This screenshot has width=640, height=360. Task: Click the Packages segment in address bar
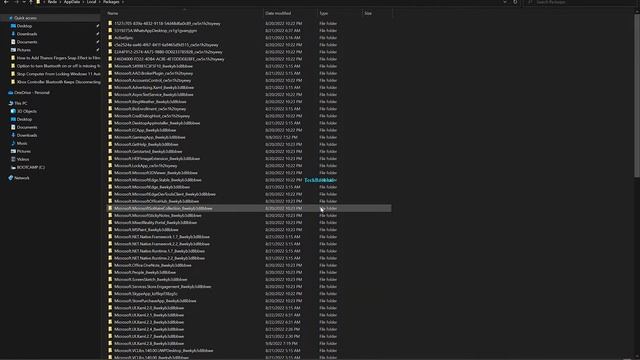(x=111, y=2)
